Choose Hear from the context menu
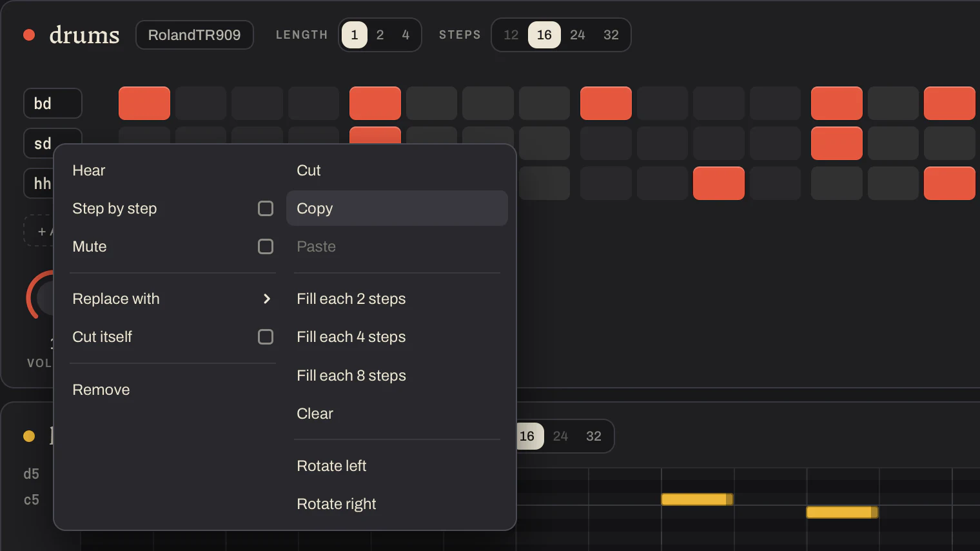Image resolution: width=980 pixels, height=551 pixels. pos(89,170)
